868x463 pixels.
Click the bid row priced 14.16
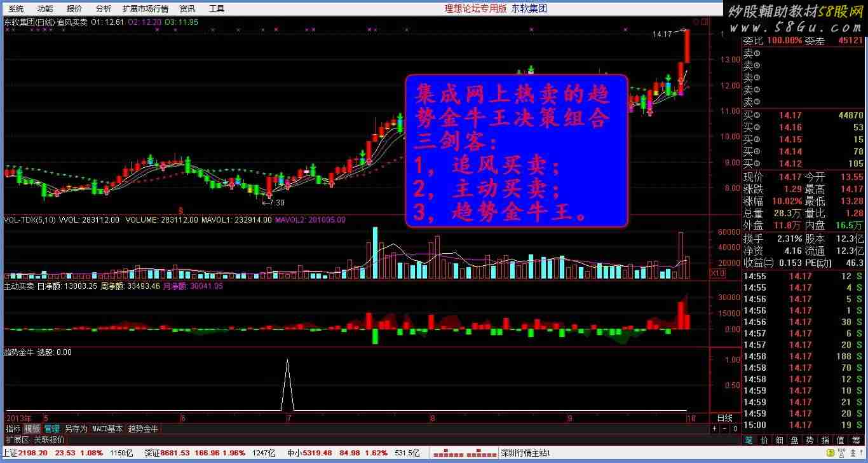803,127
